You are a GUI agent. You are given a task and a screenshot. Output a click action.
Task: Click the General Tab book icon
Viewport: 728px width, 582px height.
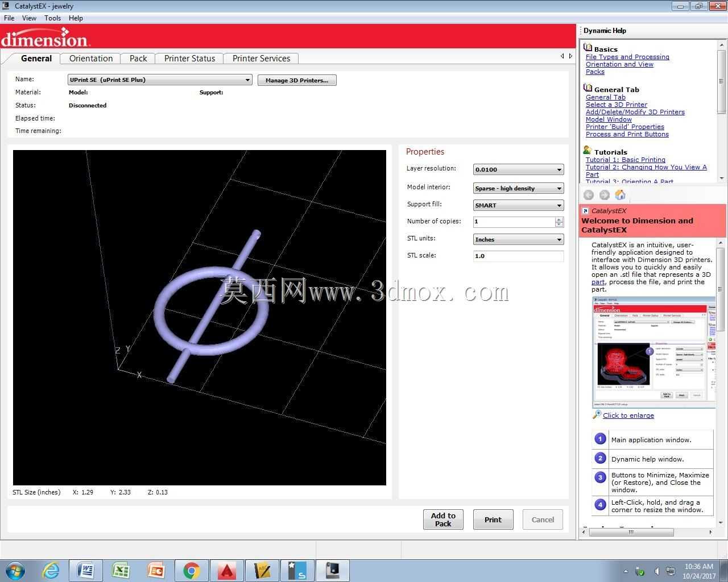point(588,89)
